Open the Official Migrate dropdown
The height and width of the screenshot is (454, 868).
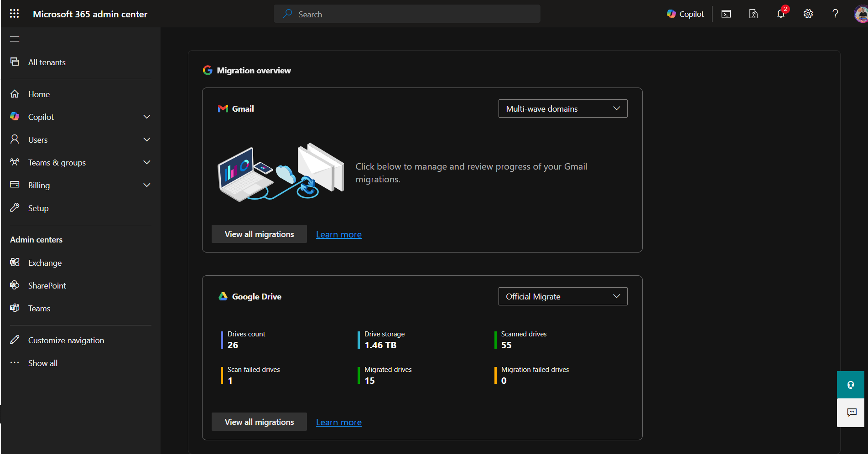click(x=562, y=296)
